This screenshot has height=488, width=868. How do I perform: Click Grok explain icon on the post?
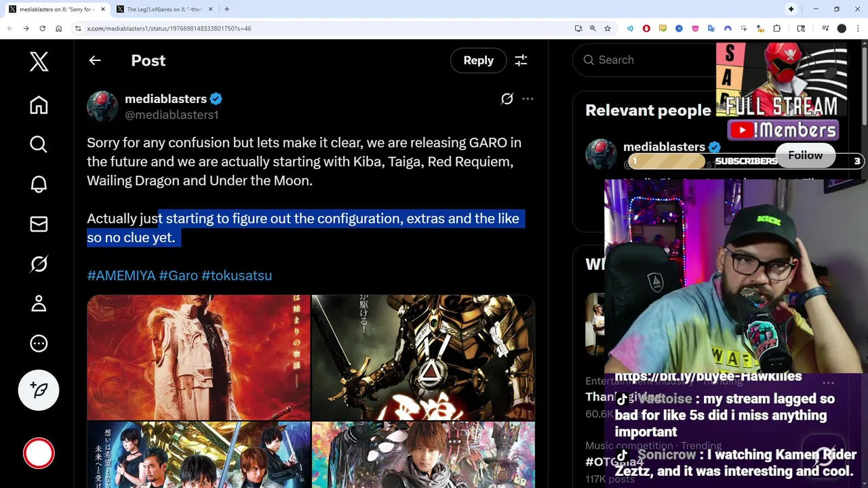(507, 99)
